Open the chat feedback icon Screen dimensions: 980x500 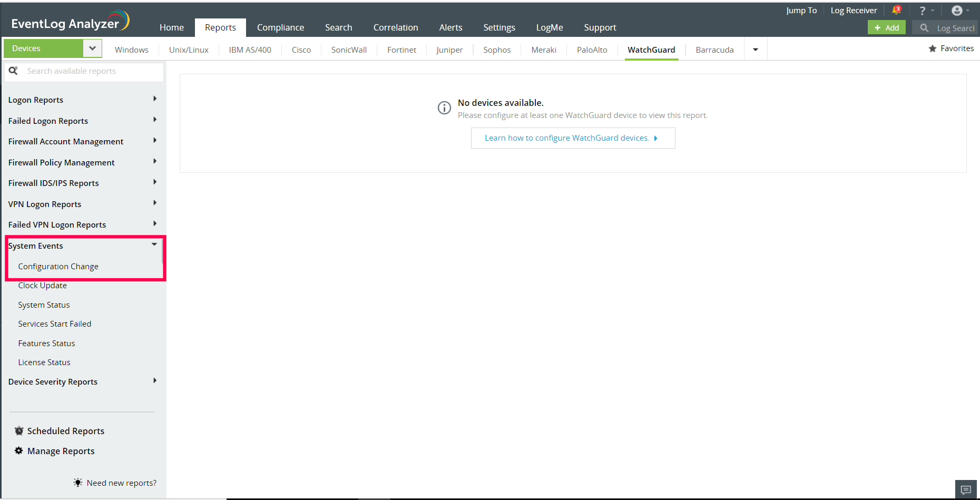coord(966,489)
